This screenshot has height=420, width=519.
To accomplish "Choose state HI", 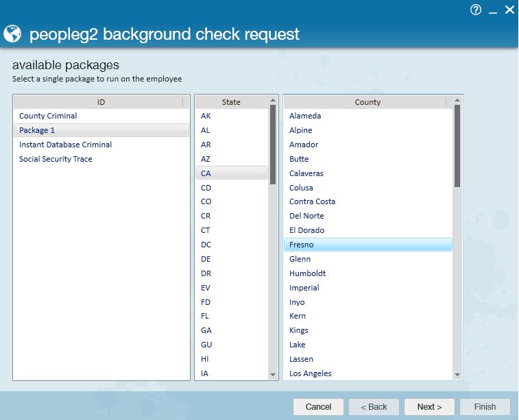I will click(x=231, y=359).
